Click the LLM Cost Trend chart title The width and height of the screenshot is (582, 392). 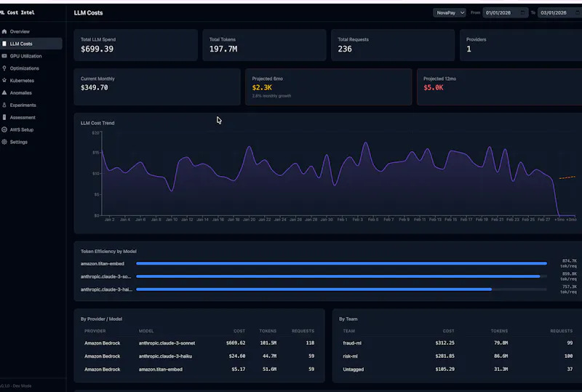[97, 123]
